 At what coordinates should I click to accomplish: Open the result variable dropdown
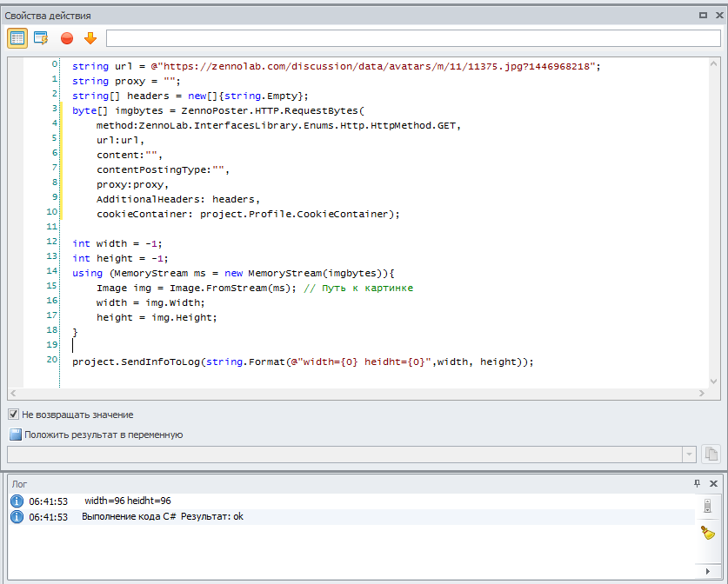coord(690,454)
